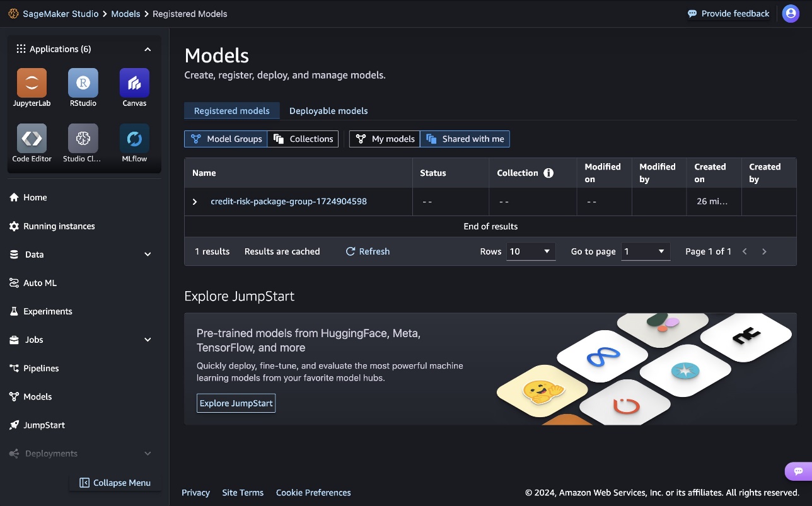The width and height of the screenshot is (812, 506).
Task: Click the SageMaker Studio logo icon
Action: point(13,14)
